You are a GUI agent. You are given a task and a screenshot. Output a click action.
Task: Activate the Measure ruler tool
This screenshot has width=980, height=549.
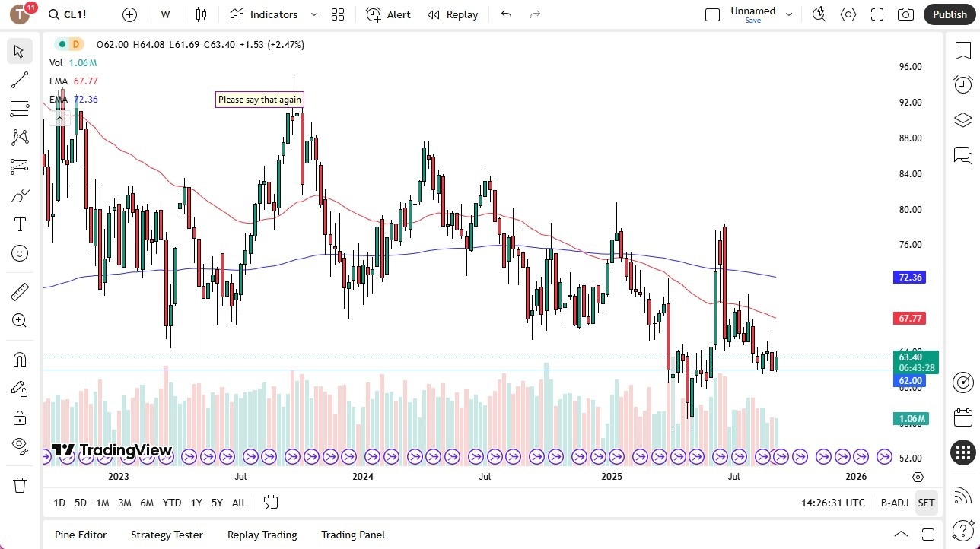click(x=20, y=291)
